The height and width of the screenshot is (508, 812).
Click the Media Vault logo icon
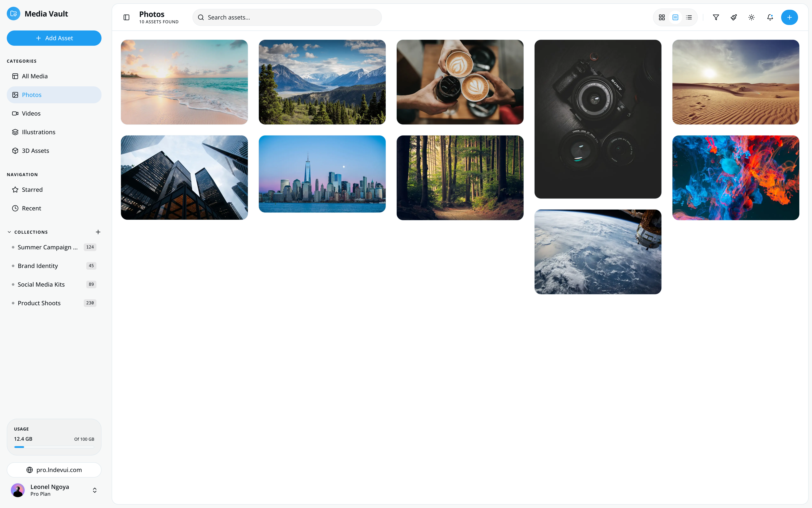(x=13, y=14)
